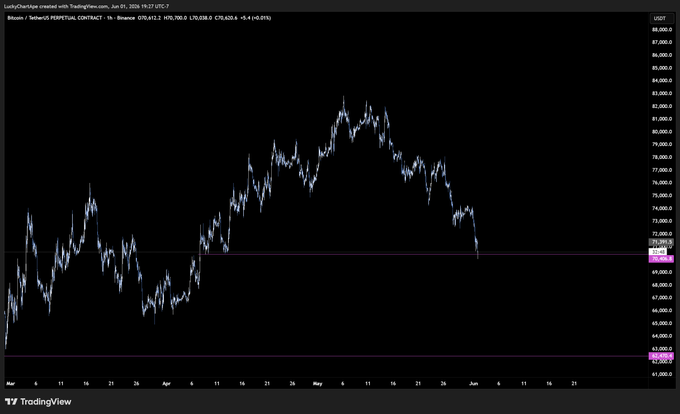Image resolution: width=680 pixels, height=414 pixels.
Task: Click the grey 71,391.5 price label
Action: [x=661, y=242]
